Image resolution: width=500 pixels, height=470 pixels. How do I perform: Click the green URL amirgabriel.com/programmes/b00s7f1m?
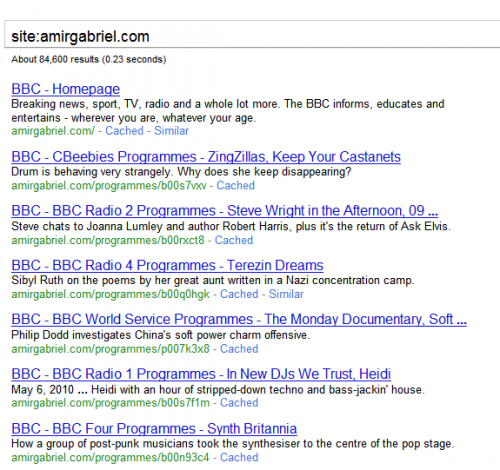(110, 403)
